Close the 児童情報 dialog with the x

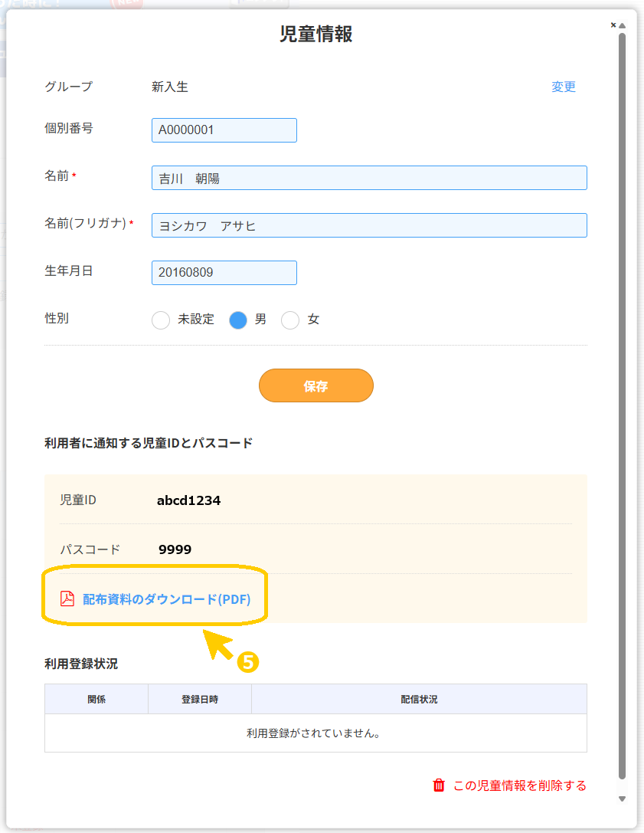coord(613,25)
